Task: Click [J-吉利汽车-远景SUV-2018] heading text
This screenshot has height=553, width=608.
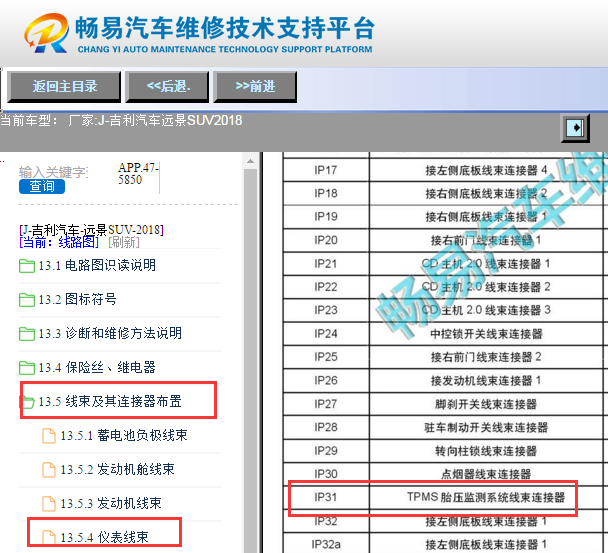Action: [x=92, y=230]
